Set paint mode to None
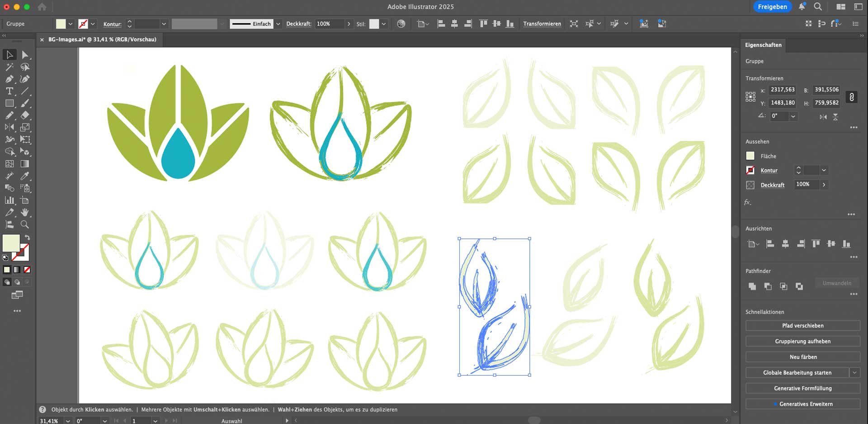The image size is (868, 424). coord(27,270)
